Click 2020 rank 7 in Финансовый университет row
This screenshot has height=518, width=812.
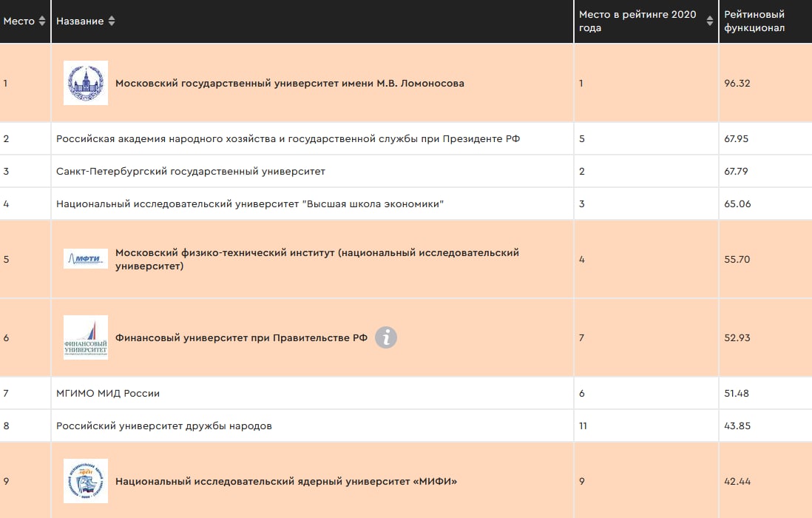pyautogui.click(x=581, y=337)
